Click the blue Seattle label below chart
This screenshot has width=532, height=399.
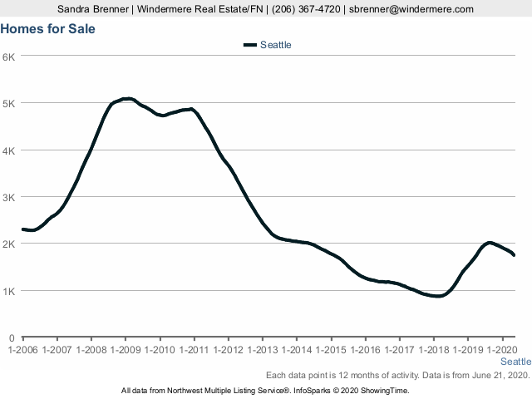click(x=515, y=362)
